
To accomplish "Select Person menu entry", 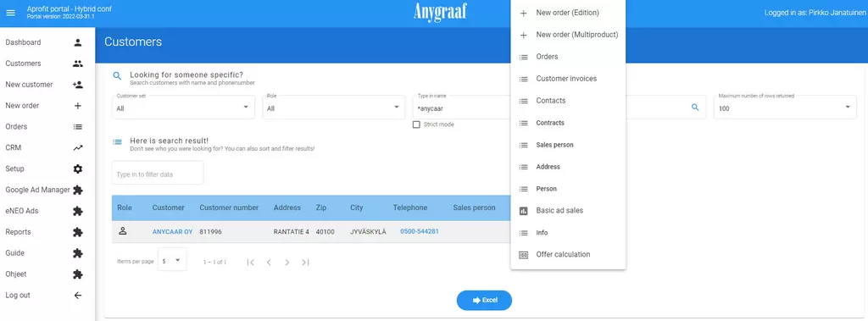I will coord(568,189).
